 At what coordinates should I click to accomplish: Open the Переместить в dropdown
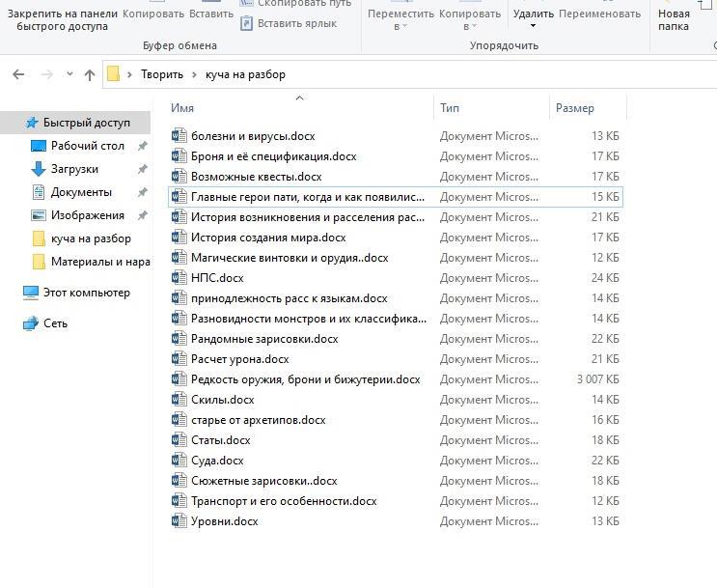(x=400, y=19)
